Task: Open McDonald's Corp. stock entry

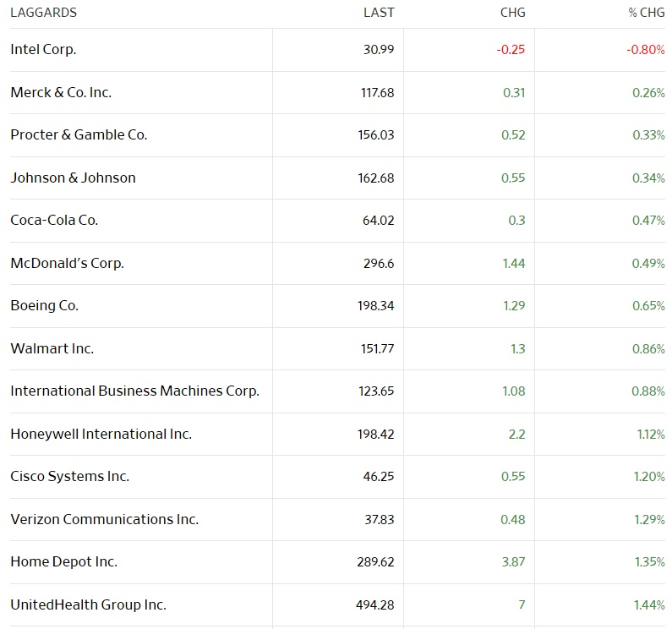Action: tap(68, 263)
